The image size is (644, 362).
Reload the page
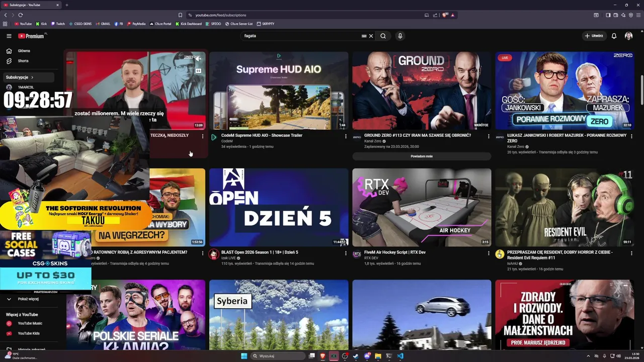[21, 15]
